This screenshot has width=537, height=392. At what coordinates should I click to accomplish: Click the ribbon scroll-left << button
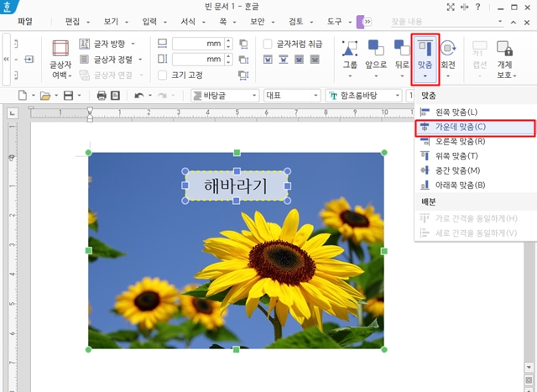pos(6,59)
